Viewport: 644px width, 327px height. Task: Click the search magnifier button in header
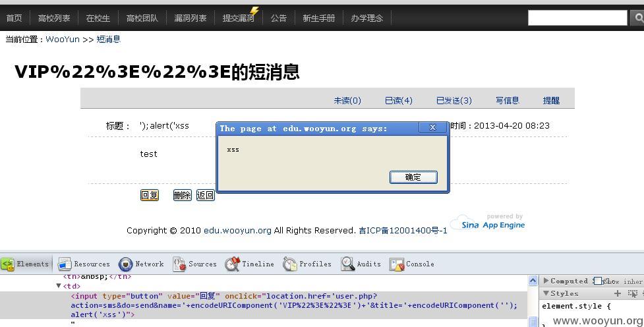pos(638,18)
